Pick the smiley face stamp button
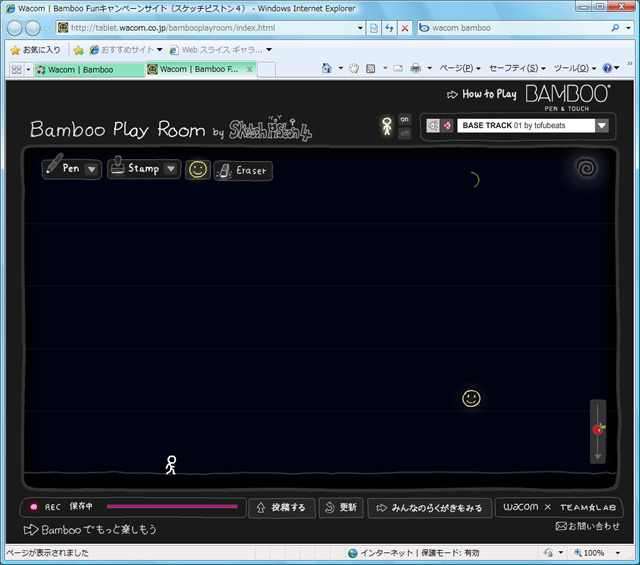Viewport: 640px width, 565px height. click(x=198, y=170)
